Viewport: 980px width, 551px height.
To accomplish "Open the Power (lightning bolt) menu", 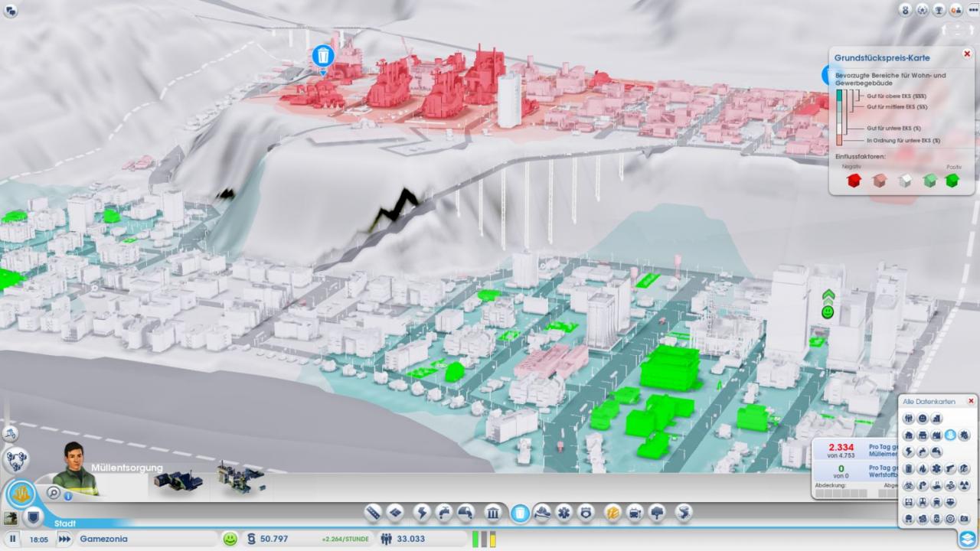I will click(422, 513).
